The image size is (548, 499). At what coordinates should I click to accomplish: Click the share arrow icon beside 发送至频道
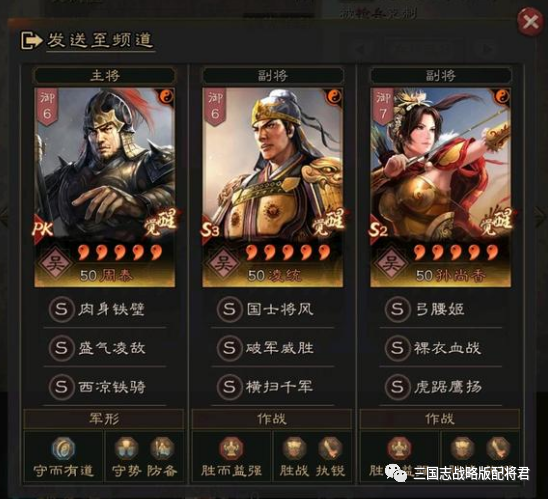[x=31, y=41]
